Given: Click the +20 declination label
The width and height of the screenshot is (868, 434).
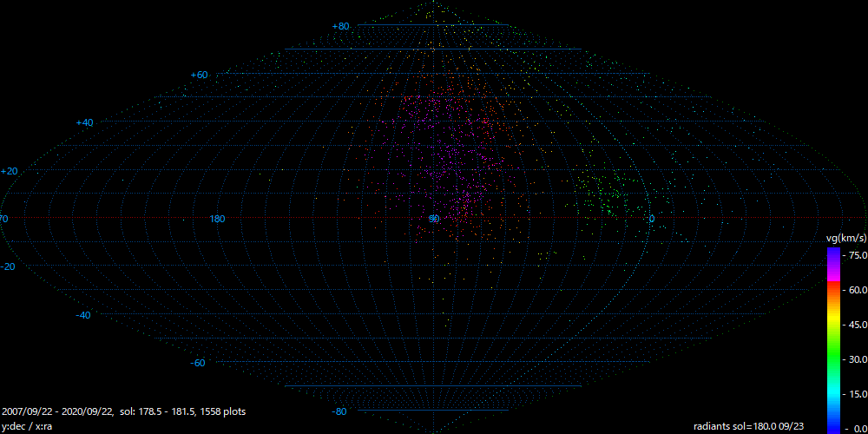Looking at the screenshot, I should (x=10, y=172).
